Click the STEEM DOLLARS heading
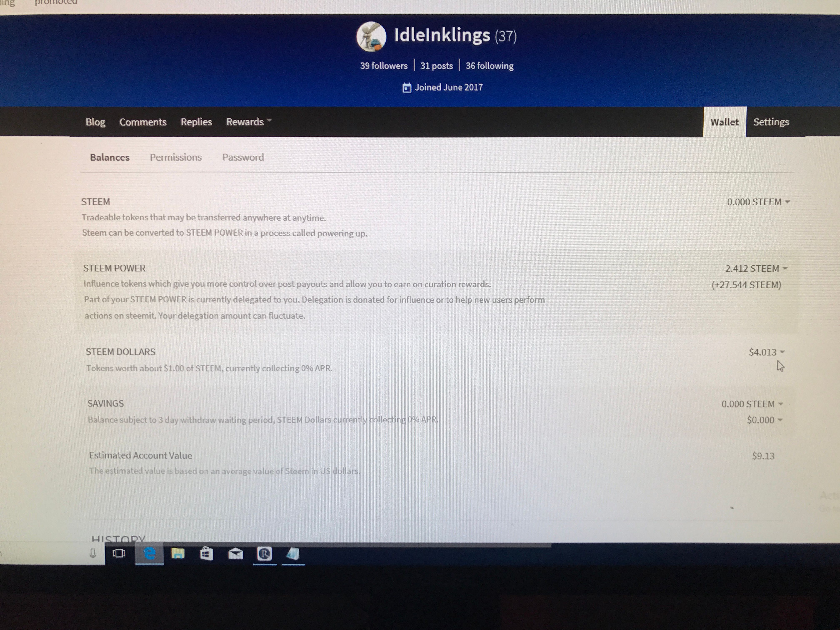 (x=120, y=352)
